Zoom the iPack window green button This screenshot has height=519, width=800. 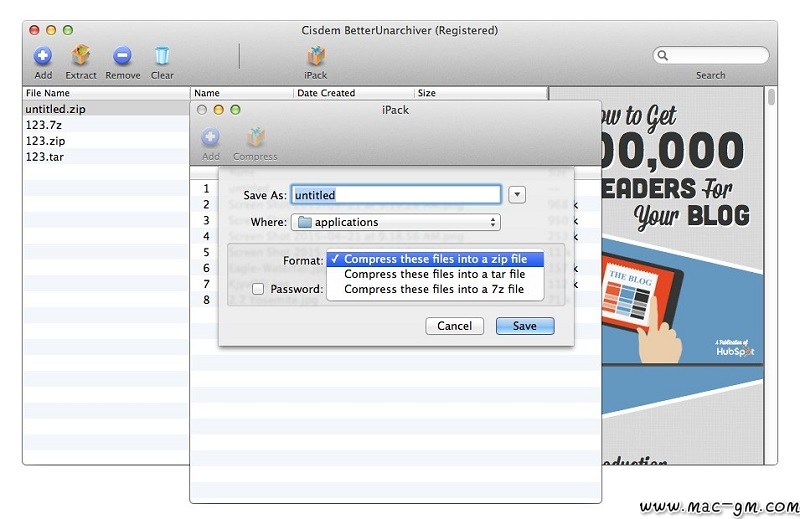(x=235, y=110)
